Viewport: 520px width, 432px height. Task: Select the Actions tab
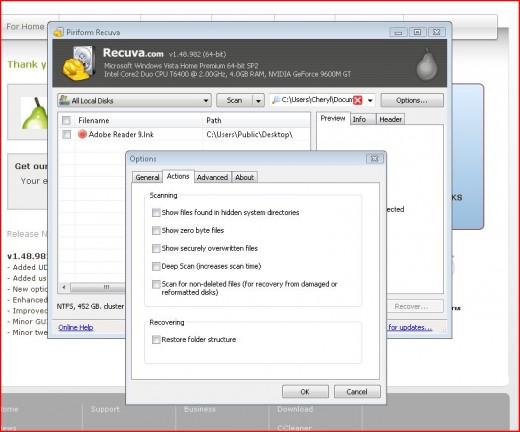coord(178,176)
